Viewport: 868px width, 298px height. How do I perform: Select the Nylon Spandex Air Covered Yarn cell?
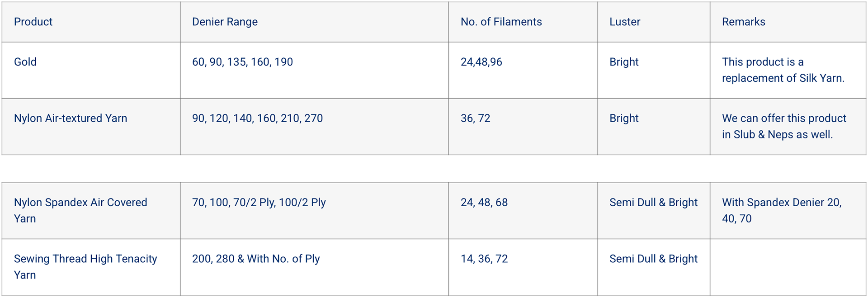click(80, 210)
